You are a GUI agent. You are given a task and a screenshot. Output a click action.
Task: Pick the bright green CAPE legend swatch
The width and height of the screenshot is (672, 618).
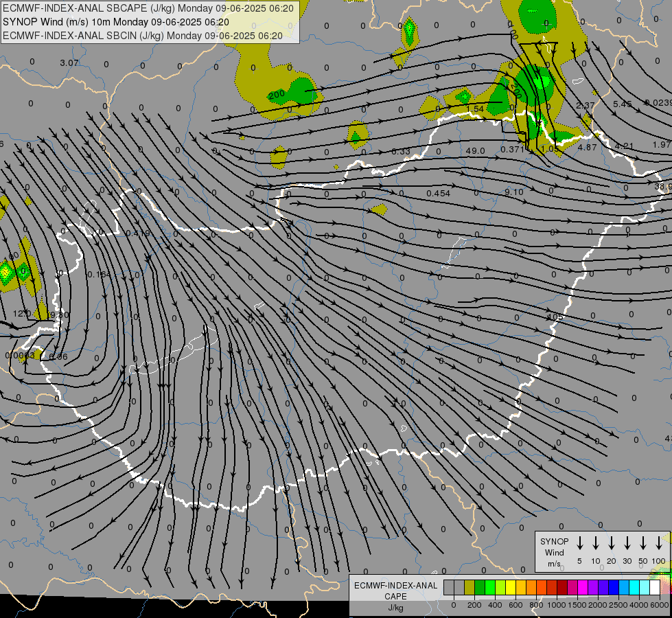(x=490, y=587)
